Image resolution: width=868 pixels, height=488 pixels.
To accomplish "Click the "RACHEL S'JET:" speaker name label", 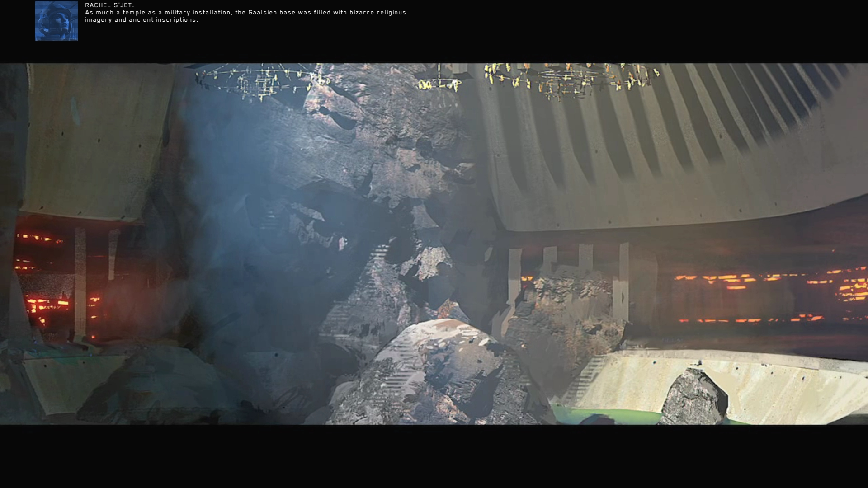I will click(109, 5).
